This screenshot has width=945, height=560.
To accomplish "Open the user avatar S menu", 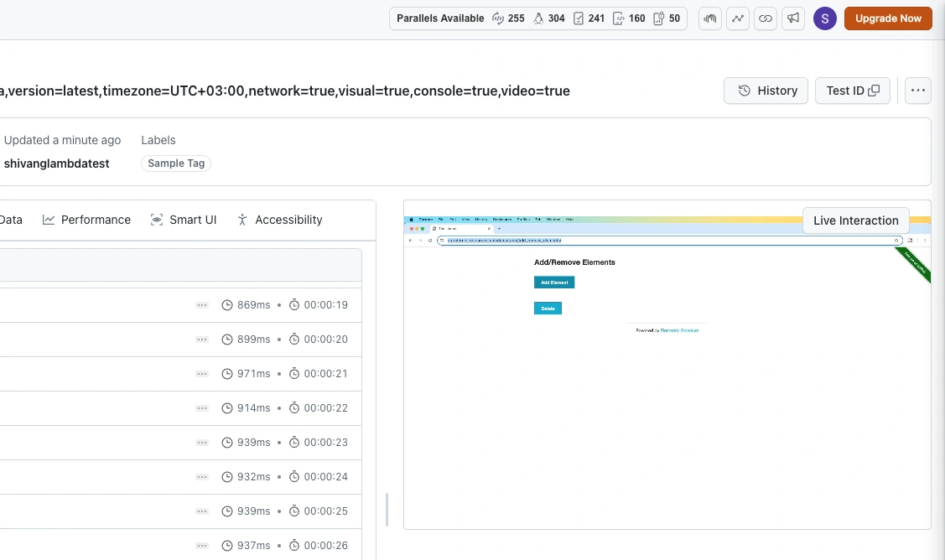I will 824,18.
